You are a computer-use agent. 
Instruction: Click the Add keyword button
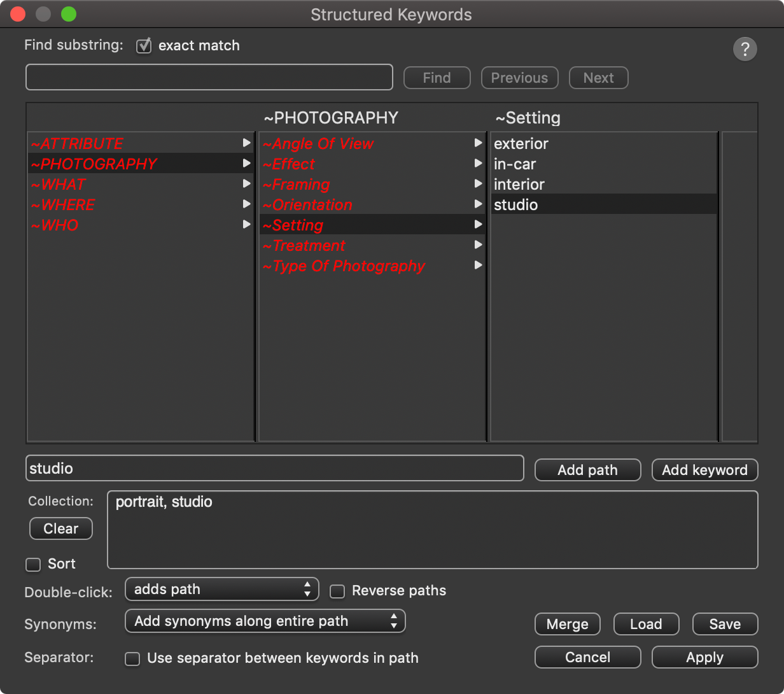[705, 470]
